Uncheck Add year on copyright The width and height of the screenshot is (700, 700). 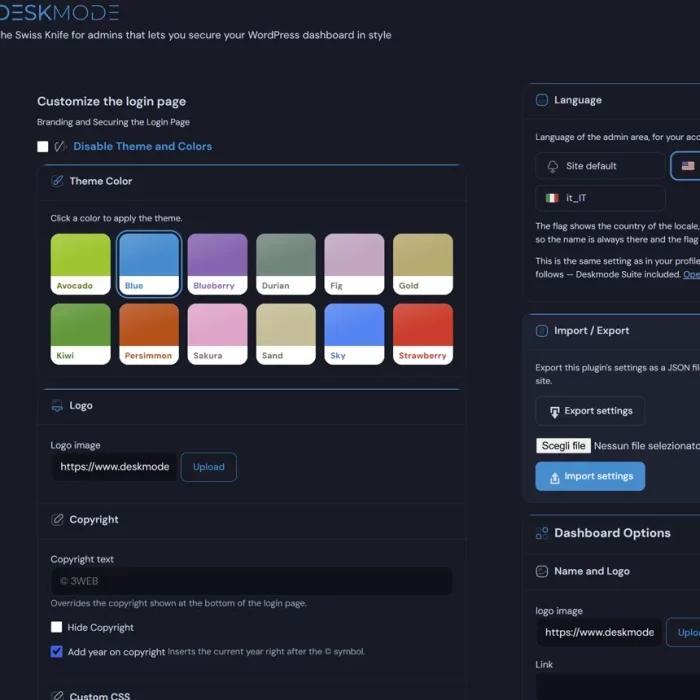(x=57, y=651)
